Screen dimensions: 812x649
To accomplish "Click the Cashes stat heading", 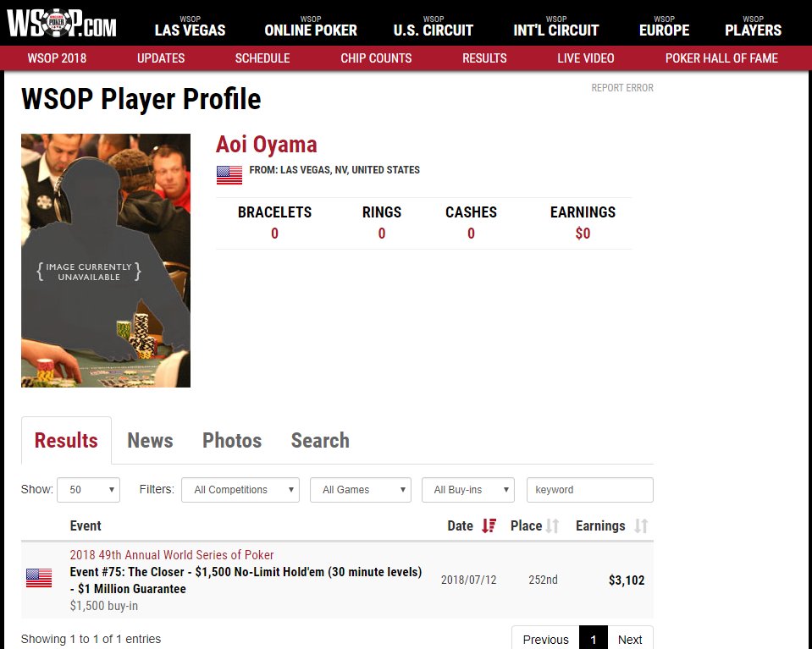I will (472, 212).
